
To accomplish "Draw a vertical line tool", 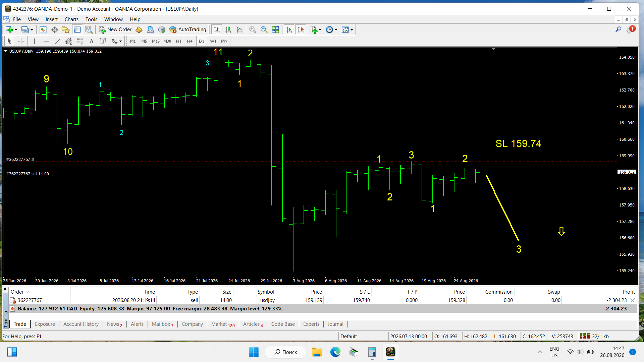I will pyautogui.click(x=34, y=41).
